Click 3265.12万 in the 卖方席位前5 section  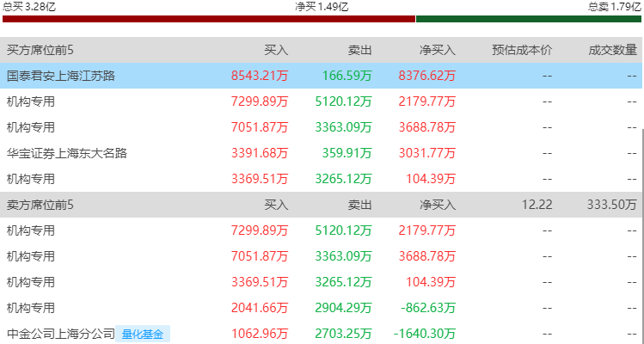tap(343, 282)
